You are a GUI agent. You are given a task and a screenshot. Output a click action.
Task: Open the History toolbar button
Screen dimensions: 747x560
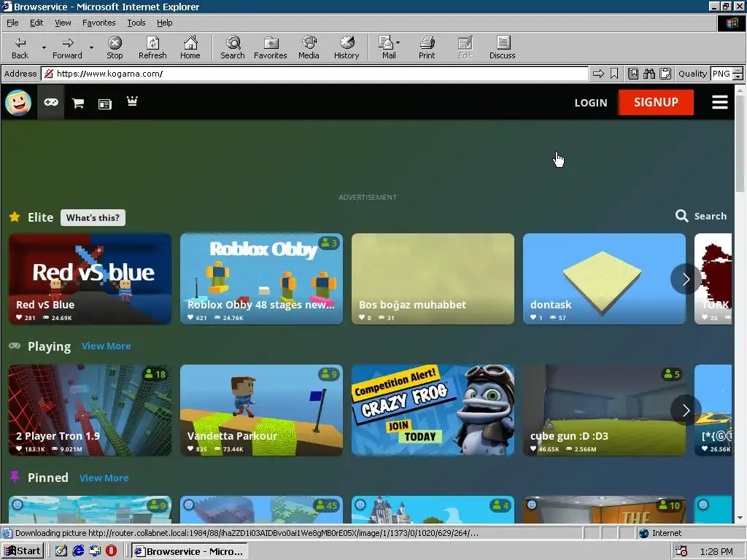pos(347,47)
